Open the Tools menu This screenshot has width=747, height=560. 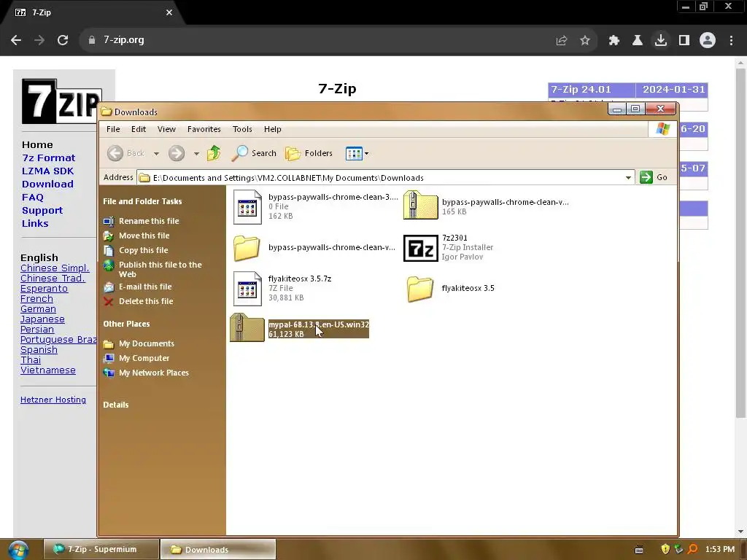coord(242,129)
